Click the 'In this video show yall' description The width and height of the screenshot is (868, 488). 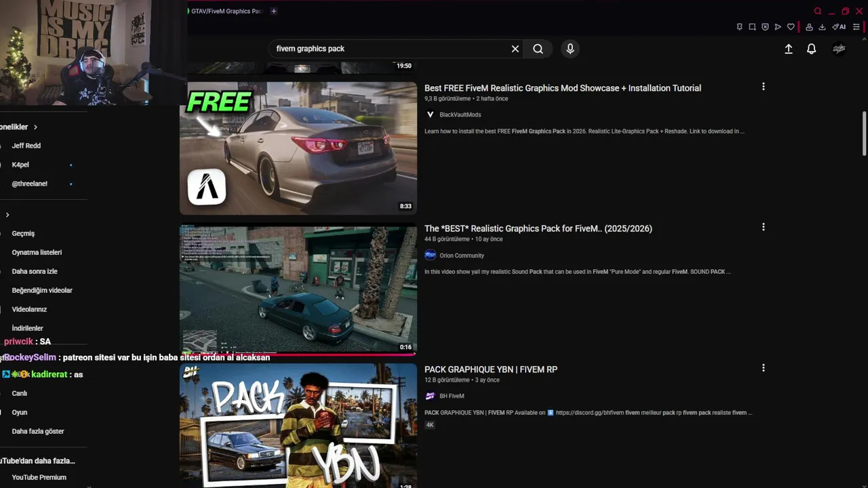[578, 272]
